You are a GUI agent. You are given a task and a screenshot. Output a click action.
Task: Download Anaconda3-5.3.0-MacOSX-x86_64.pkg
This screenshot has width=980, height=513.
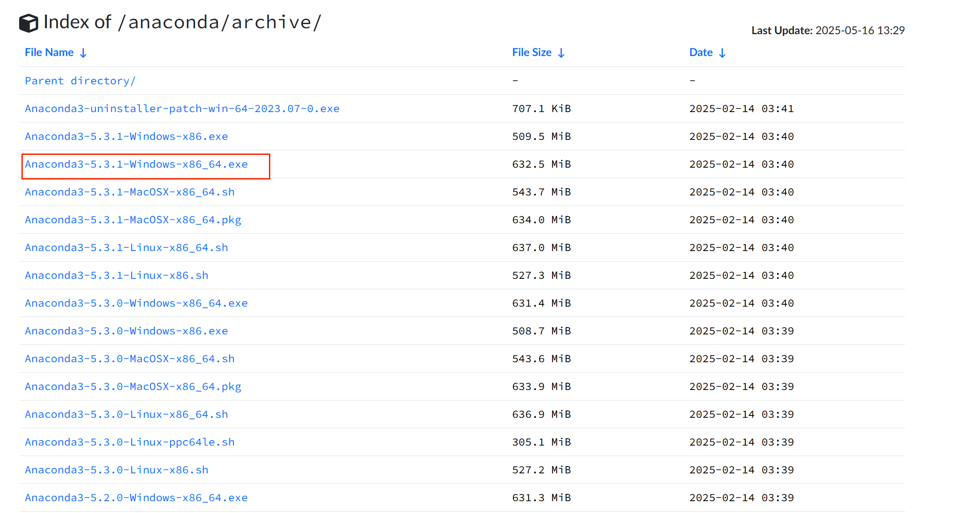click(x=133, y=386)
